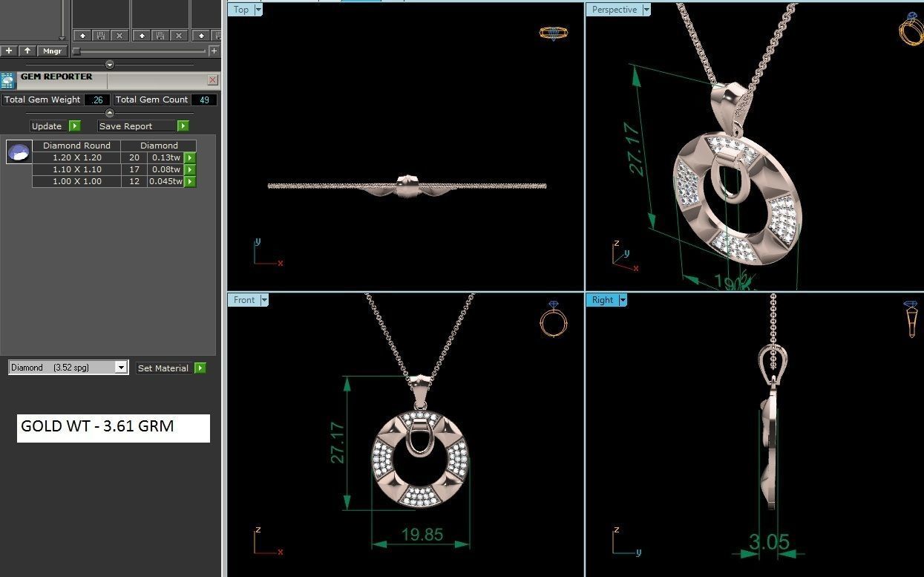This screenshot has height=577, width=924.
Task: Click the green arrow beside 0.045tw
Action: [190, 181]
